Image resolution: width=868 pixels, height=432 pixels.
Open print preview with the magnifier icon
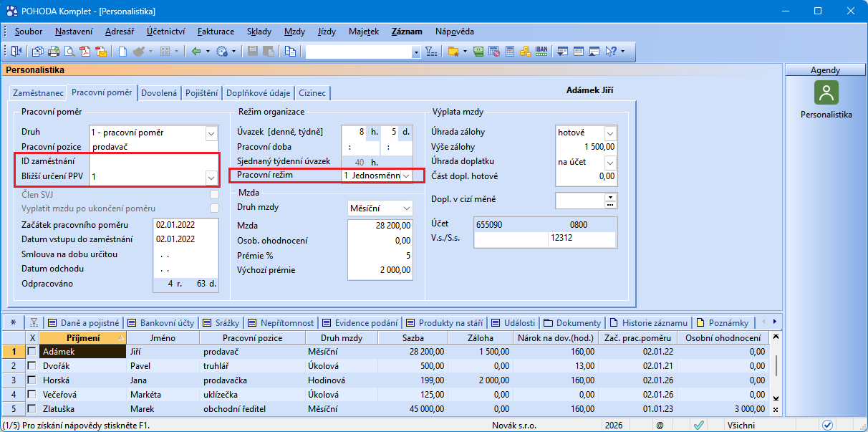70,52
